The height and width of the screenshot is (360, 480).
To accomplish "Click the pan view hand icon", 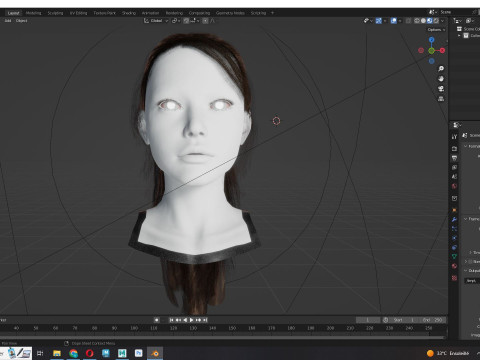I will [441, 79].
